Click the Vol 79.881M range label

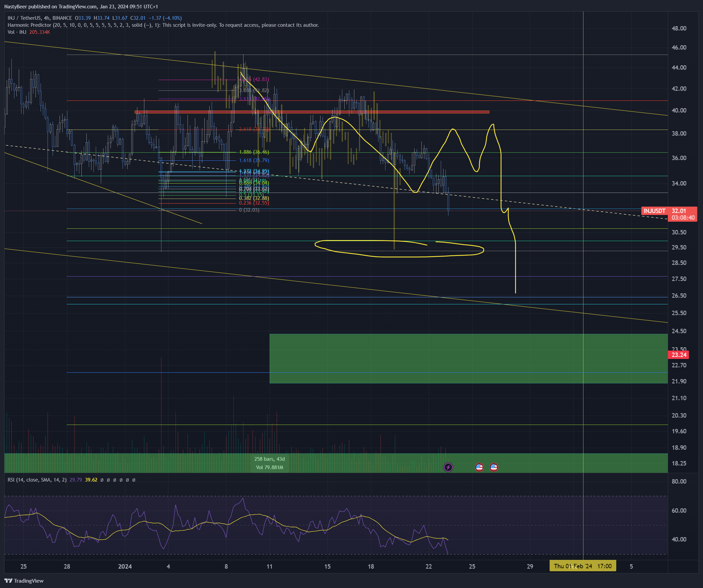pyautogui.click(x=269, y=467)
